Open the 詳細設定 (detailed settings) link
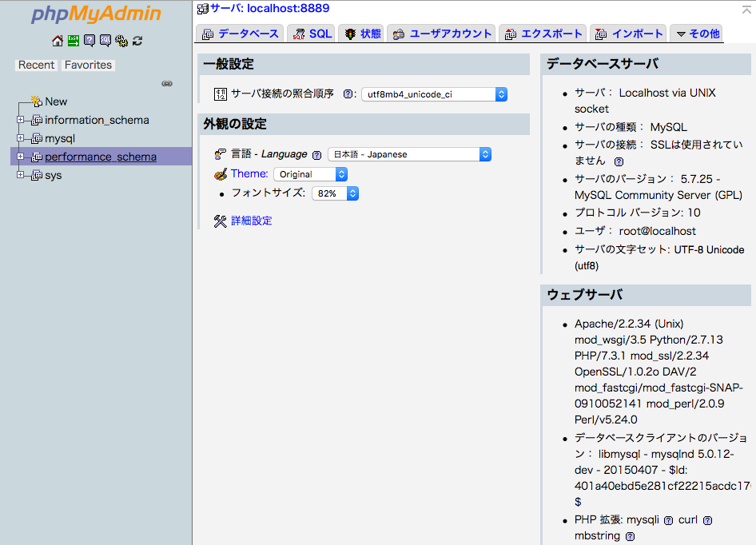Screen dimensions: 756x545 pos(251,221)
